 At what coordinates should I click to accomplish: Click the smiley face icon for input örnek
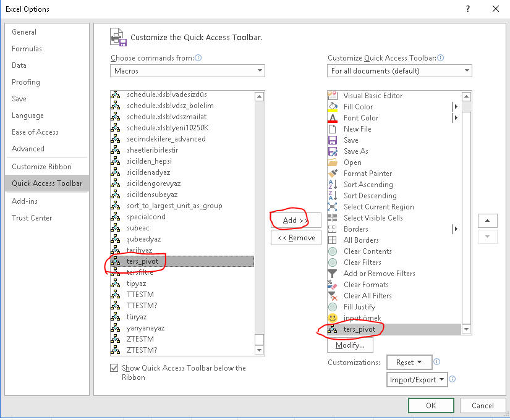(333, 317)
